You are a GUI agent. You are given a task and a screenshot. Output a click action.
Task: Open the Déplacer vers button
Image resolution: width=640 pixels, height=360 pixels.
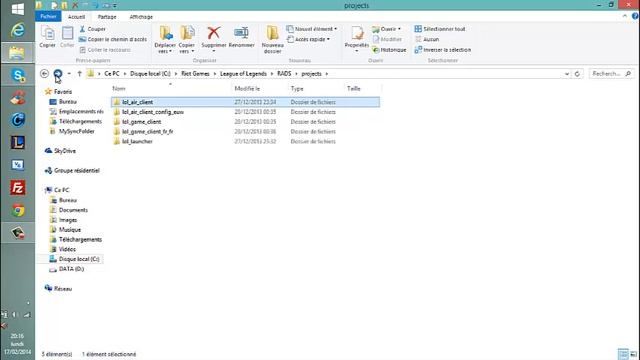(x=165, y=40)
